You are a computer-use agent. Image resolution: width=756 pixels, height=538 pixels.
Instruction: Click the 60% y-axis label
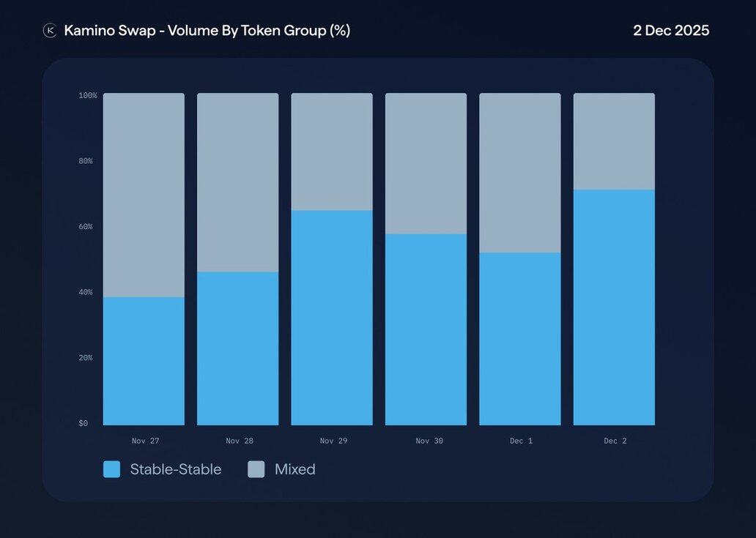[86, 227]
